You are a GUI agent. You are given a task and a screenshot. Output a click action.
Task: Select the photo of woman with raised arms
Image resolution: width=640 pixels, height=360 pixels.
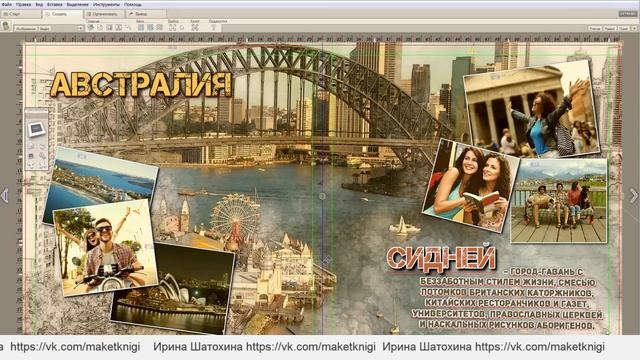click(532, 109)
